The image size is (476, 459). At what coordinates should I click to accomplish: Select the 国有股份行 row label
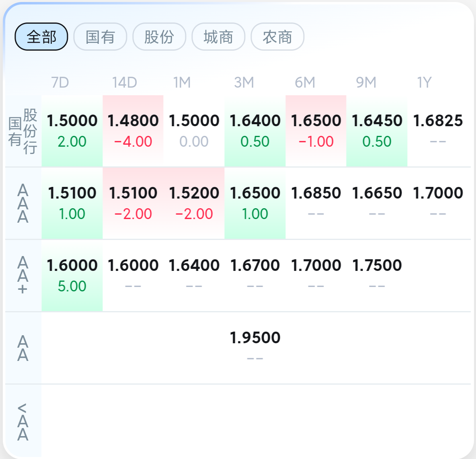click(x=23, y=131)
